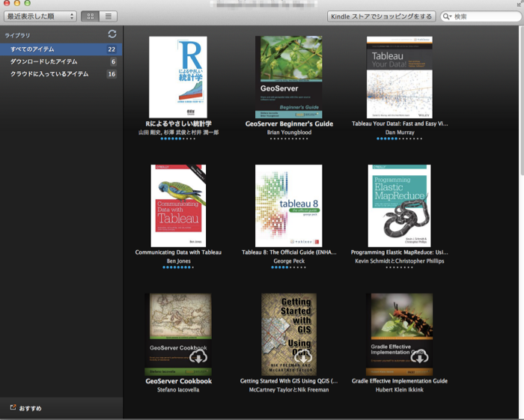Click the 検索 search field
Viewport: 524px width, 420px height.
[481, 16]
